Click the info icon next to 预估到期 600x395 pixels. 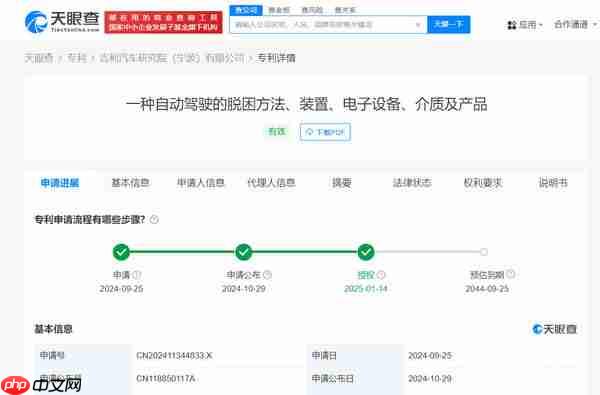pyautogui.click(x=510, y=274)
